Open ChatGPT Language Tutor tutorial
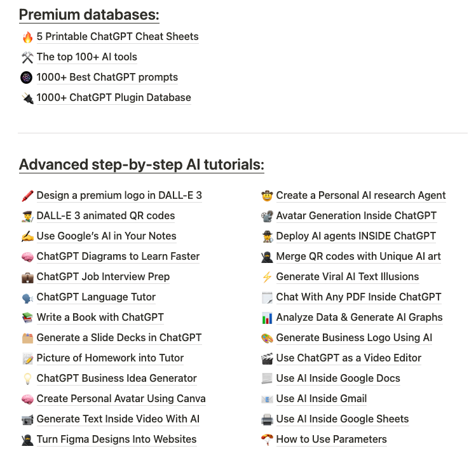Viewport: 476px width, 458px height. (96, 297)
